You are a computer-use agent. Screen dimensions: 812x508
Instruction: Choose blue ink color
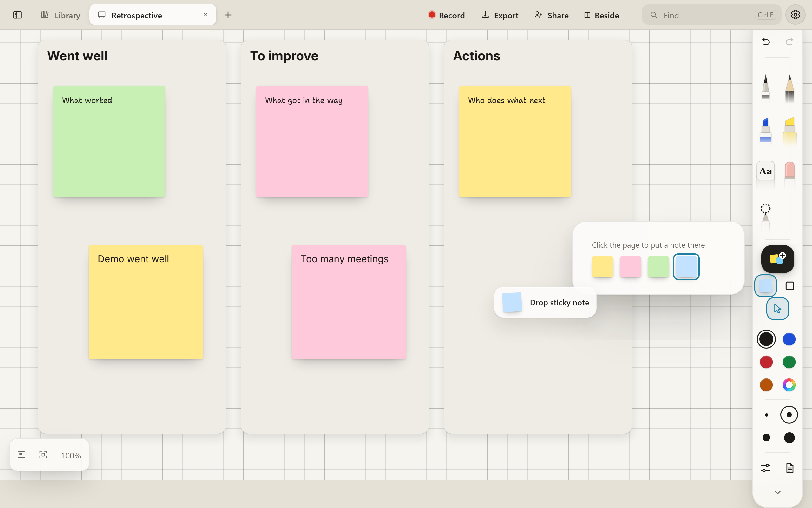coord(789,339)
